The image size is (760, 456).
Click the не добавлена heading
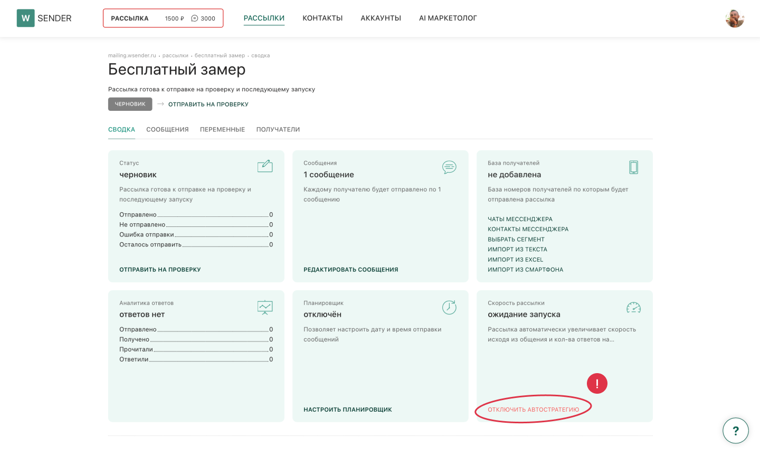click(x=514, y=174)
